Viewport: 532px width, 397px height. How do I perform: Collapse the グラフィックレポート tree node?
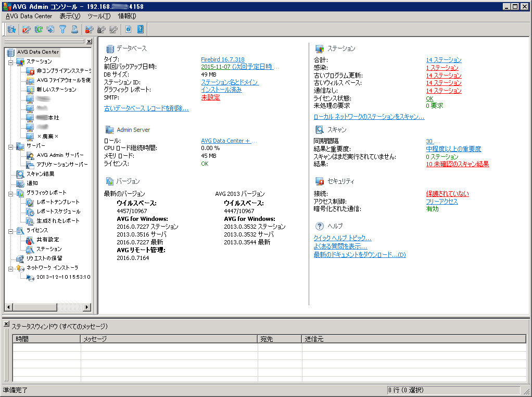[x=10, y=194]
